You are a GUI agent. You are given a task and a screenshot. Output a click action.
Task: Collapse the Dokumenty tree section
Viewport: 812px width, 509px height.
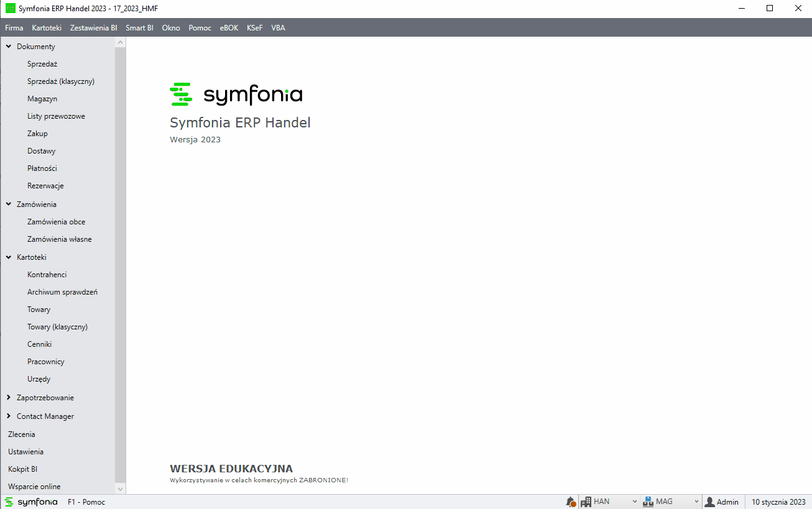[x=9, y=47]
